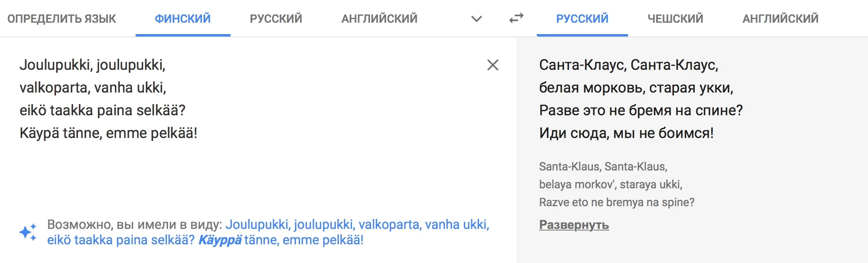Set target language to Английский
Image resolution: width=868 pixels, height=263 pixels.
[780, 19]
